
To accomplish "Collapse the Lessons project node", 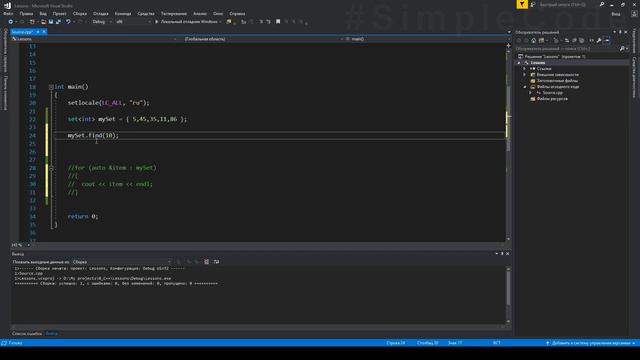I will 519,63.
